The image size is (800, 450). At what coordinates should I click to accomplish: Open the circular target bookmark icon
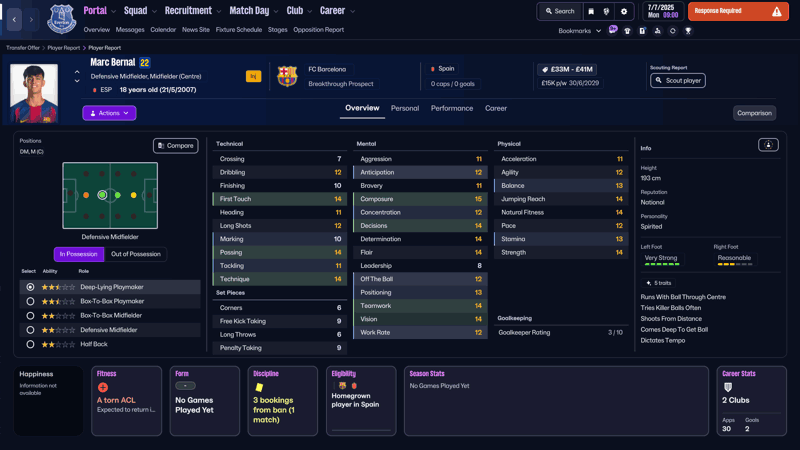point(672,31)
